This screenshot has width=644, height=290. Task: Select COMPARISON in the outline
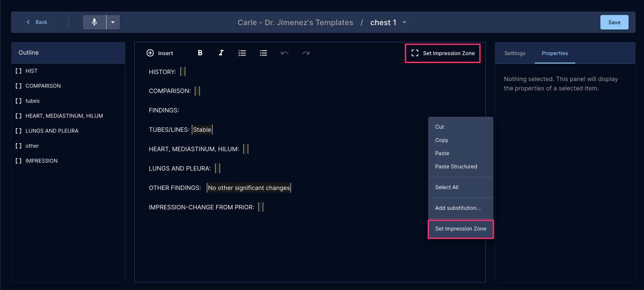[x=68, y=86]
